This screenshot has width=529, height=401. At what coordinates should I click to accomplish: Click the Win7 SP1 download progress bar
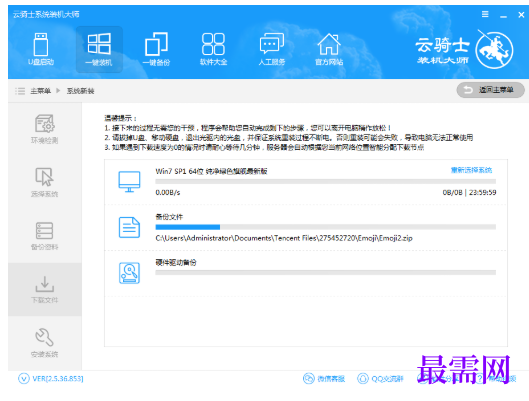click(x=326, y=181)
